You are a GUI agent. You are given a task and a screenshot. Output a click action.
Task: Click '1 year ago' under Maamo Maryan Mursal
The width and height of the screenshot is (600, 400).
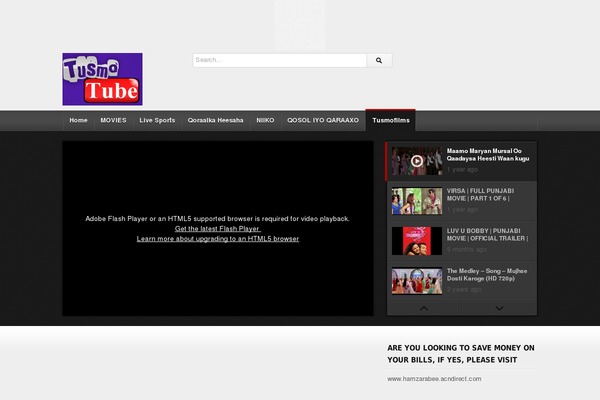point(462,170)
